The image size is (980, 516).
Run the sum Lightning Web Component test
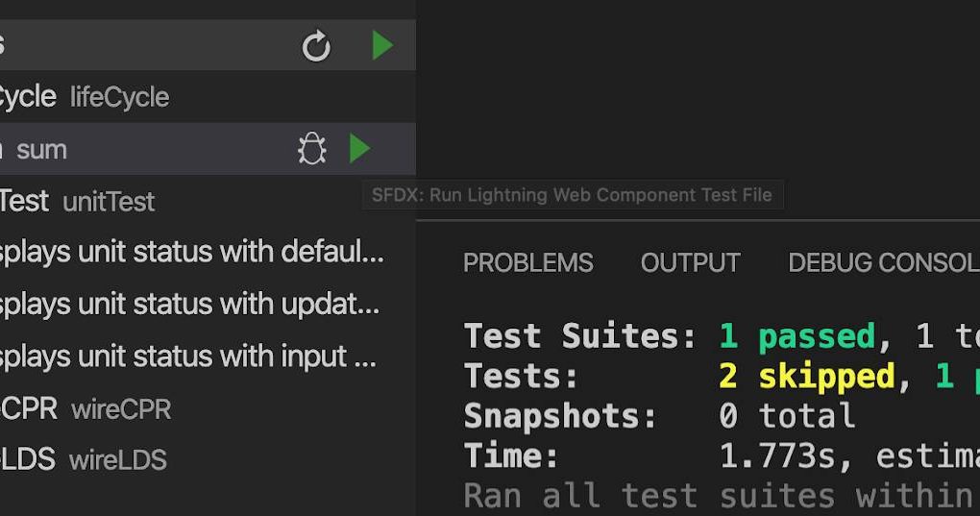359,149
